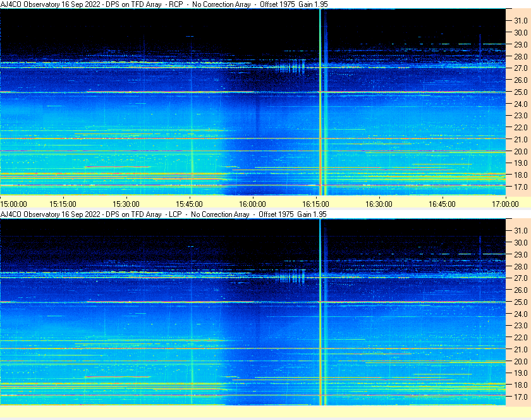Pick the 29.0 frequency label on LCP plot

point(521,254)
